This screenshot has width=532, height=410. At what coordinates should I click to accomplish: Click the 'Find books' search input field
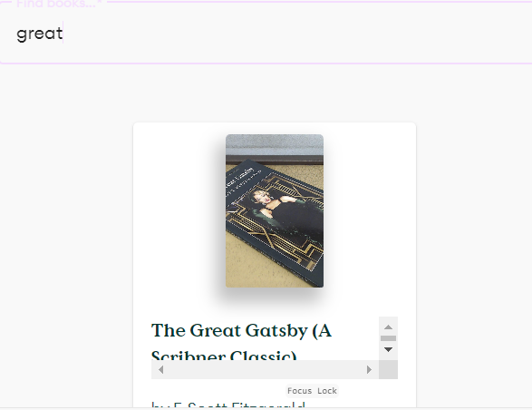click(266, 34)
